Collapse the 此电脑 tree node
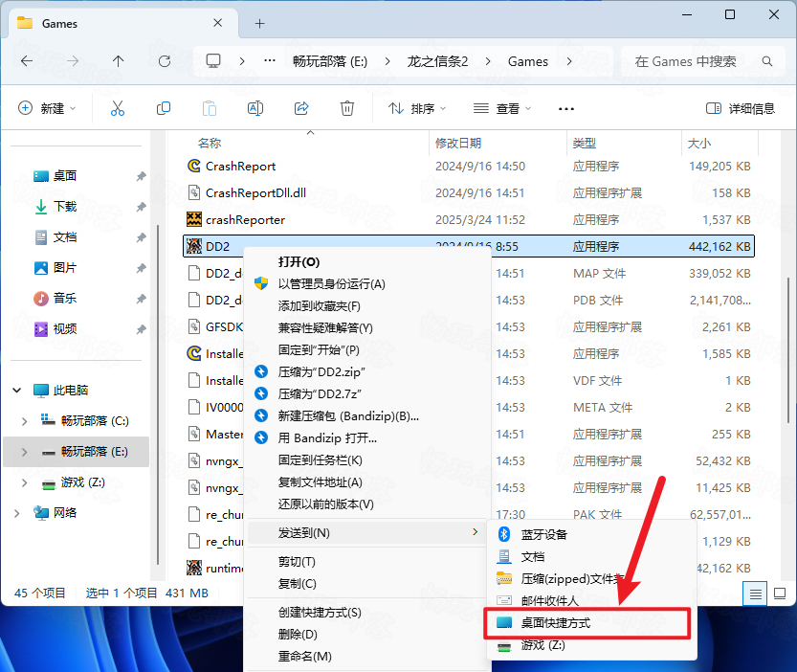The image size is (797, 672). (17, 391)
